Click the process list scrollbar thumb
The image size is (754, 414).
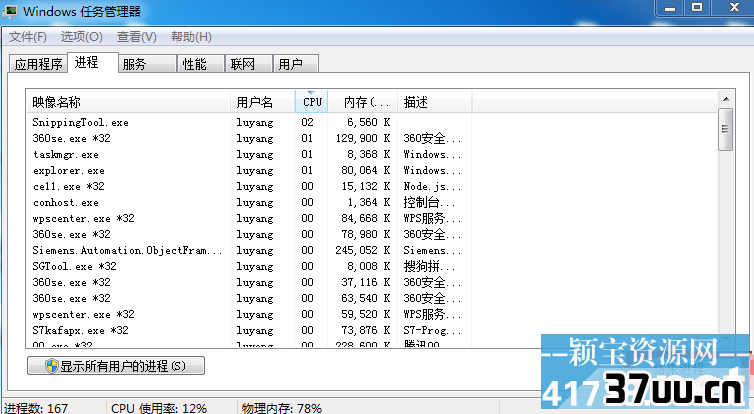click(x=726, y=129)
